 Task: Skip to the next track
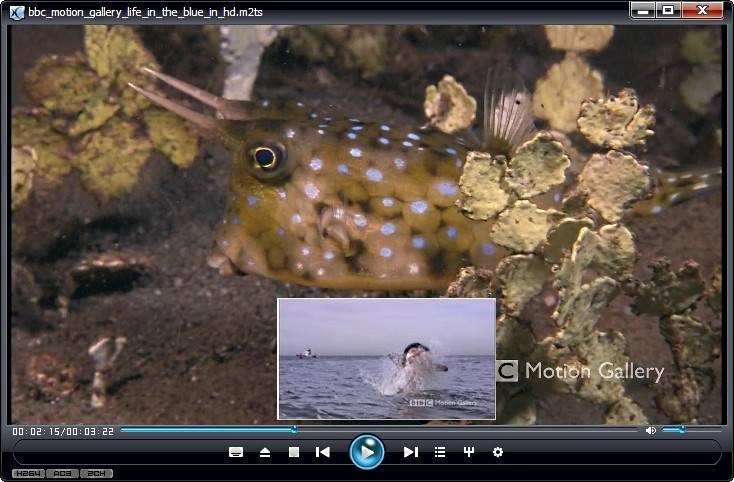click(411, 452)
